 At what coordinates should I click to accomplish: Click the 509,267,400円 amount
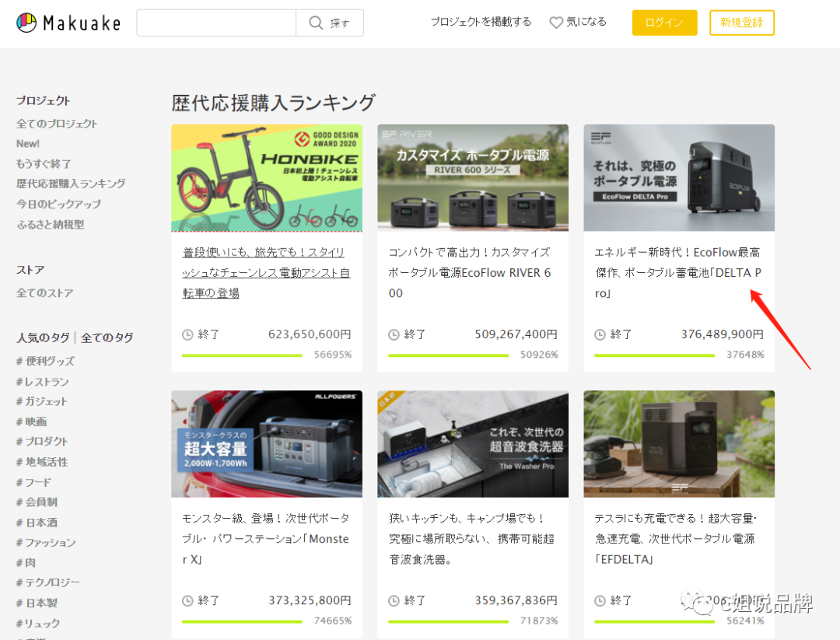click(x=516, y=334)
